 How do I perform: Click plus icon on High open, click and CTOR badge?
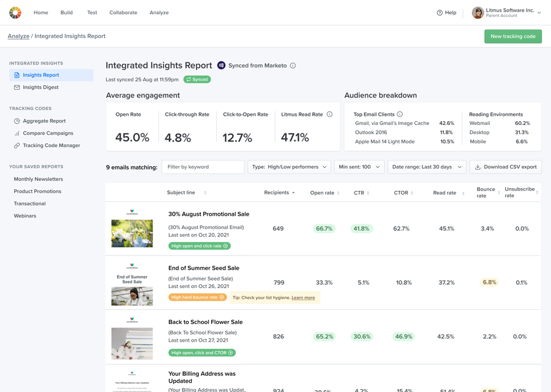231,353
